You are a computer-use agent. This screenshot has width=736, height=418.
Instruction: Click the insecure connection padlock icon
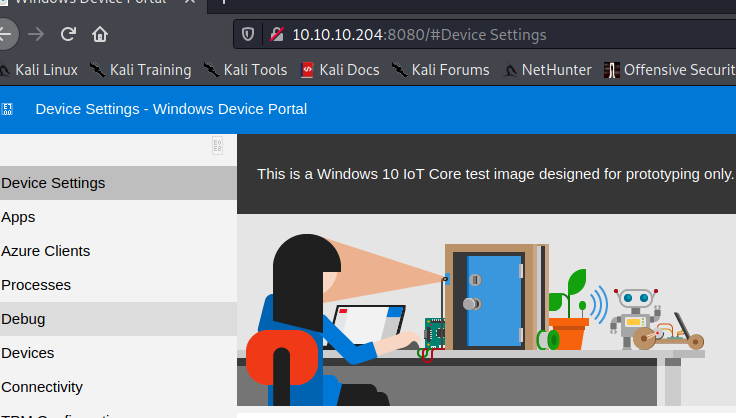(276, 35)
